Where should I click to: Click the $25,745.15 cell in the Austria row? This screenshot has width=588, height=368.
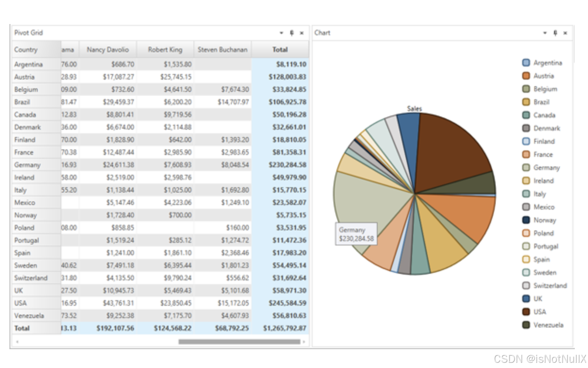point(165,77)
